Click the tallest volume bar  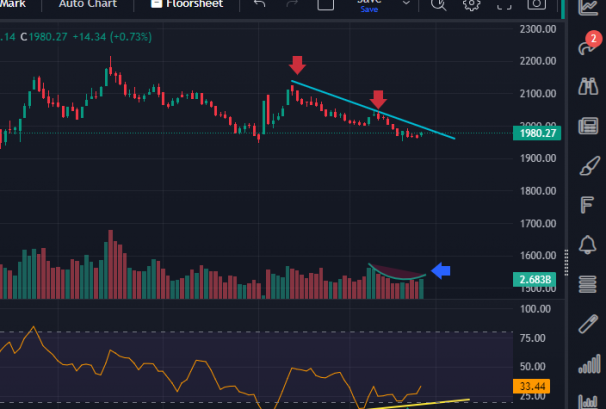click(111, 264)
